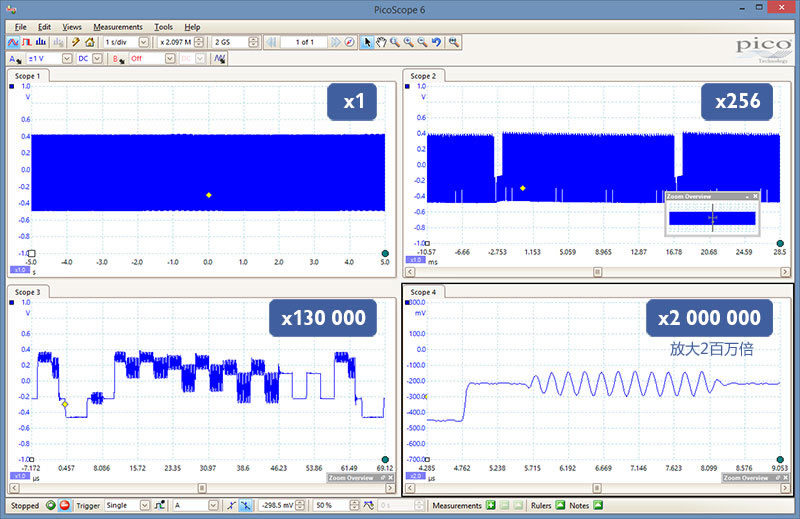This screenshot has width=800, height=519.
Task: Adjust the 2 GS samples stepper
Action: 253,42
